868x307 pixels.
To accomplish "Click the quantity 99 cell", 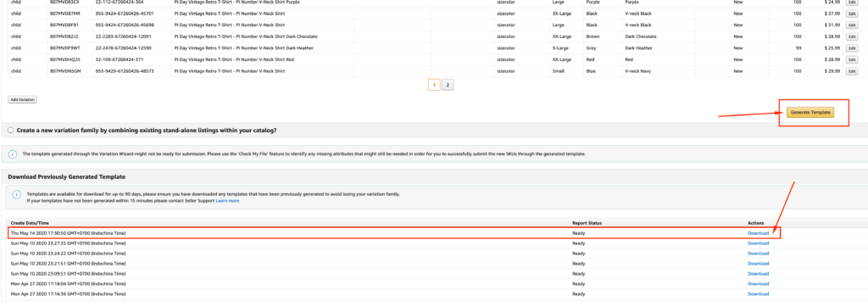I will pyautogui.click(x=798, y=48).
